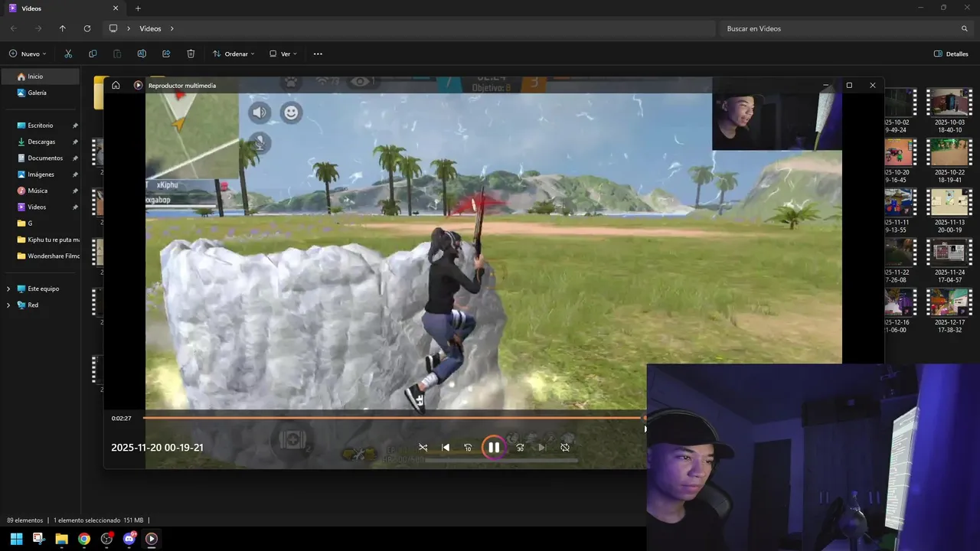Click the Cut scissors icon

68,54
